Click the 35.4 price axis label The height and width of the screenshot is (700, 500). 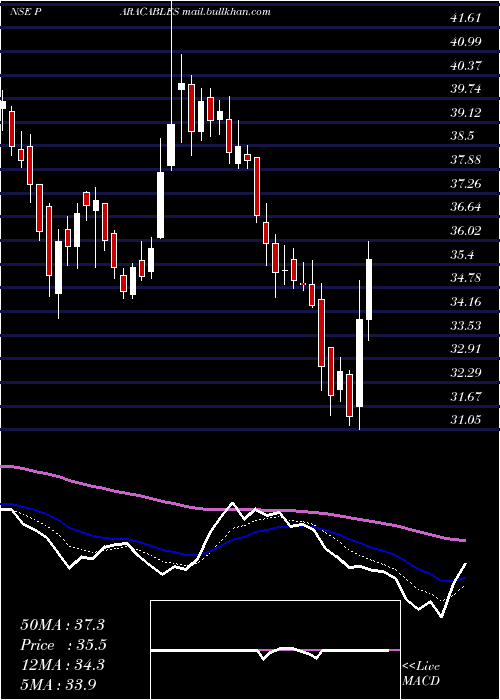pos(462,255)
